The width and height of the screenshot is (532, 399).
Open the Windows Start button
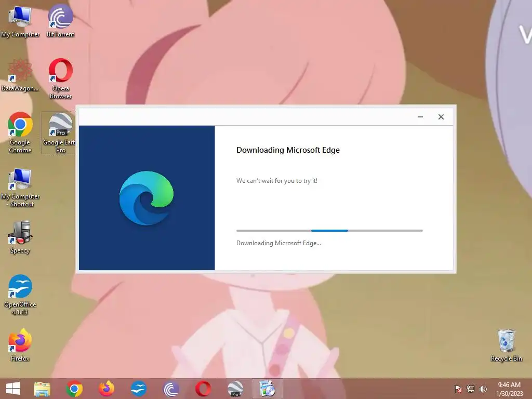13,389
